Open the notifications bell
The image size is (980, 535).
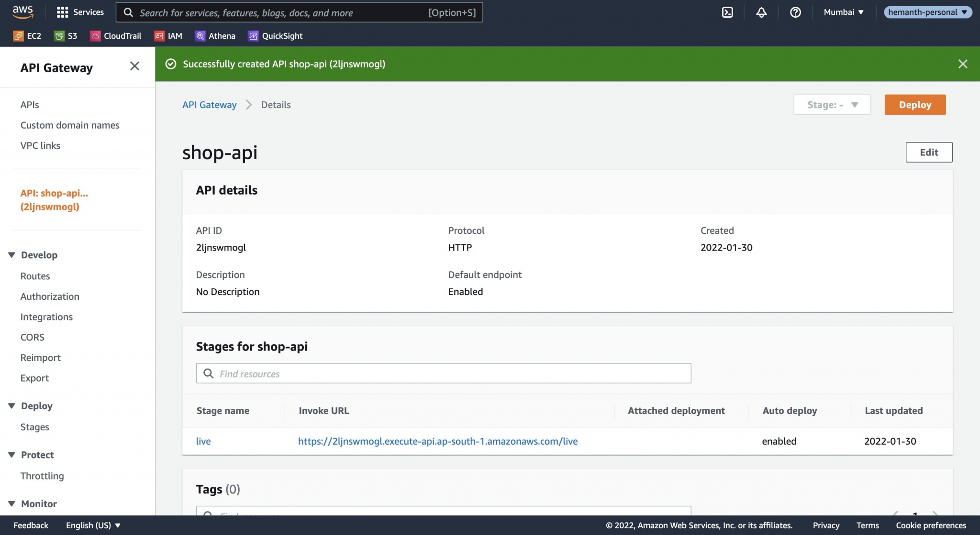click(x=761, y=12)
